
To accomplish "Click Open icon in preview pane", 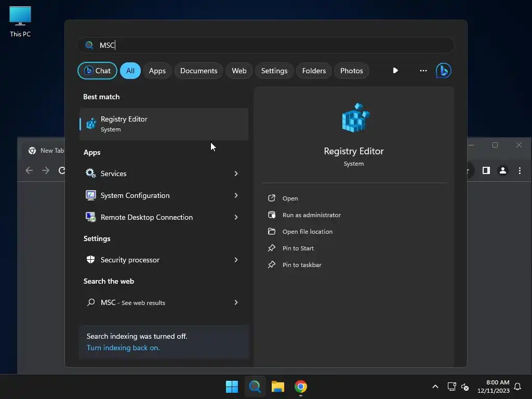I will [x=272, y=198].
